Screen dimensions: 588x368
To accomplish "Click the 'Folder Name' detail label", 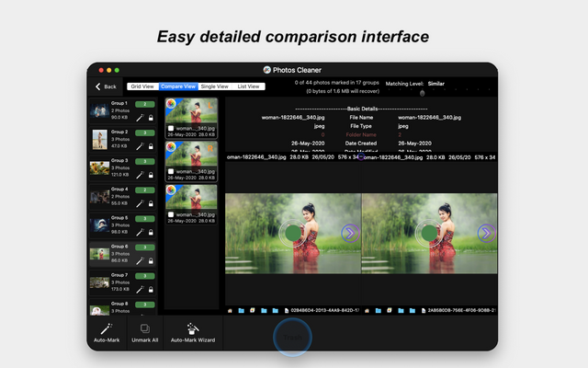I will click(361, 134).
